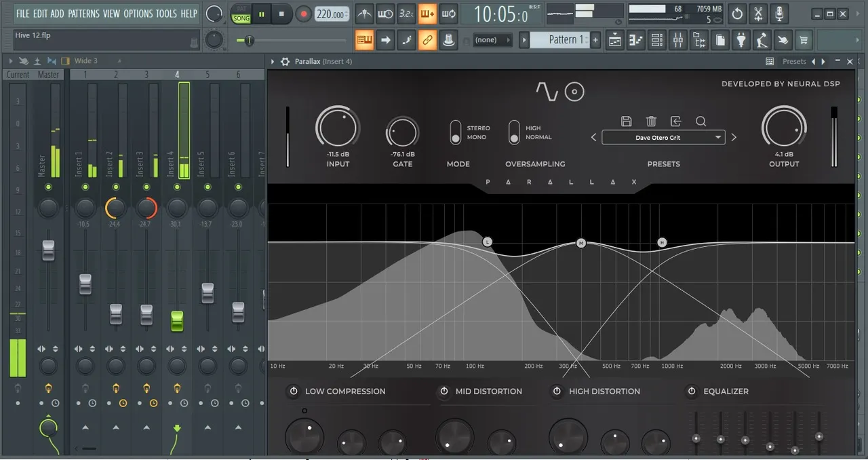Toggle Equalizer power button
Image resolution: width=868 pixels, height=460 pixels.
click(x=692, y=391)
